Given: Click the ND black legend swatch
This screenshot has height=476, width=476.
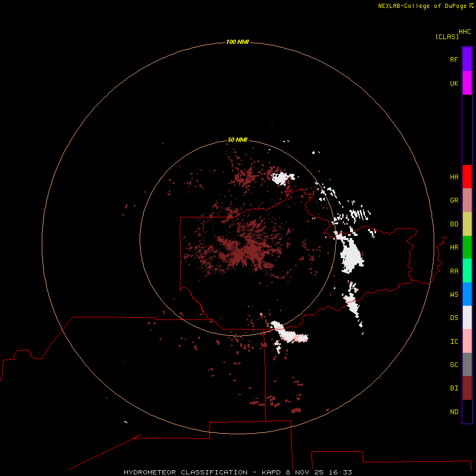Looking at the screenshot, I should (467, 411).
